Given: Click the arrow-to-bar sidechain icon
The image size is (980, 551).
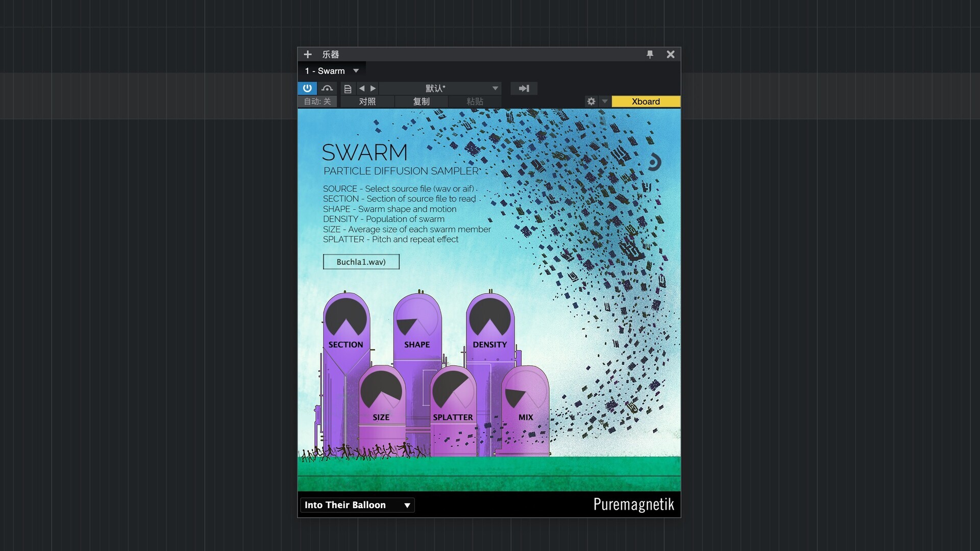Looking at the screenshot, I should click(524, 88).
